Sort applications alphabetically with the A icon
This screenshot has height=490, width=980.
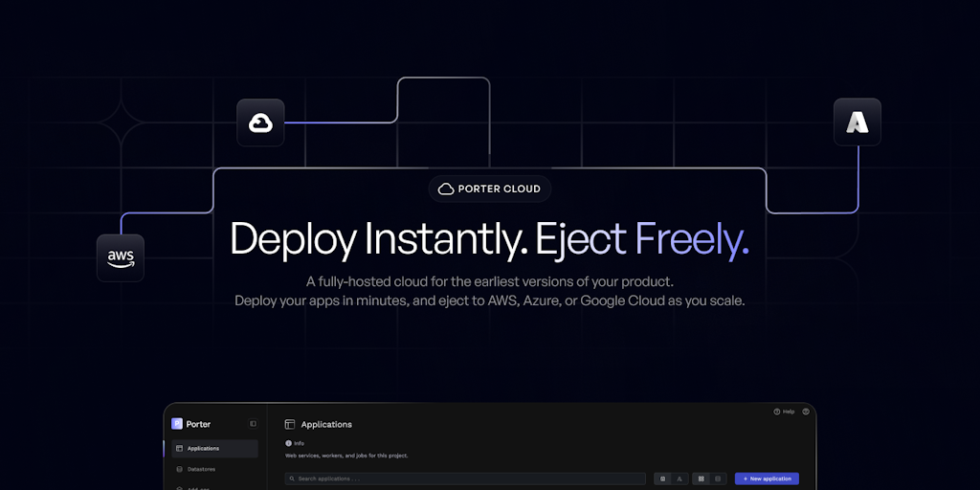point(679,479)
